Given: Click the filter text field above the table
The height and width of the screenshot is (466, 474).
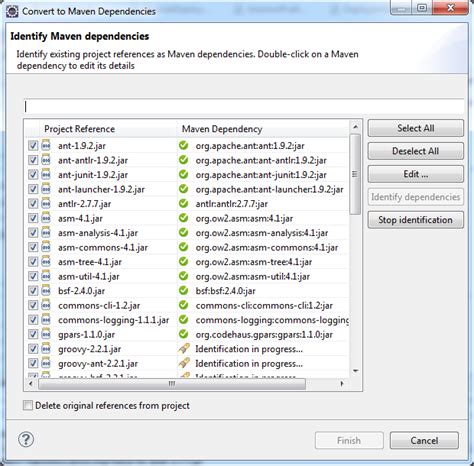Looking at the screenshot, I should click(x=244, y=107).
